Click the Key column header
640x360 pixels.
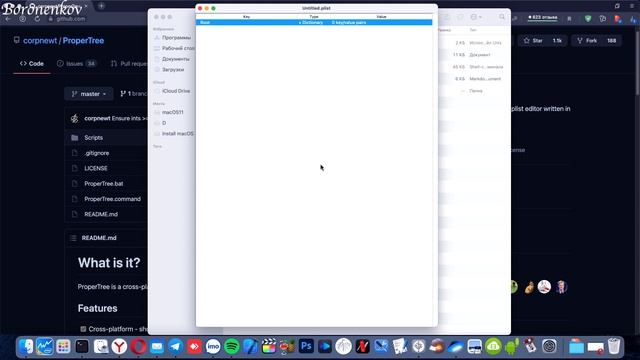click(x=246, y=17)
